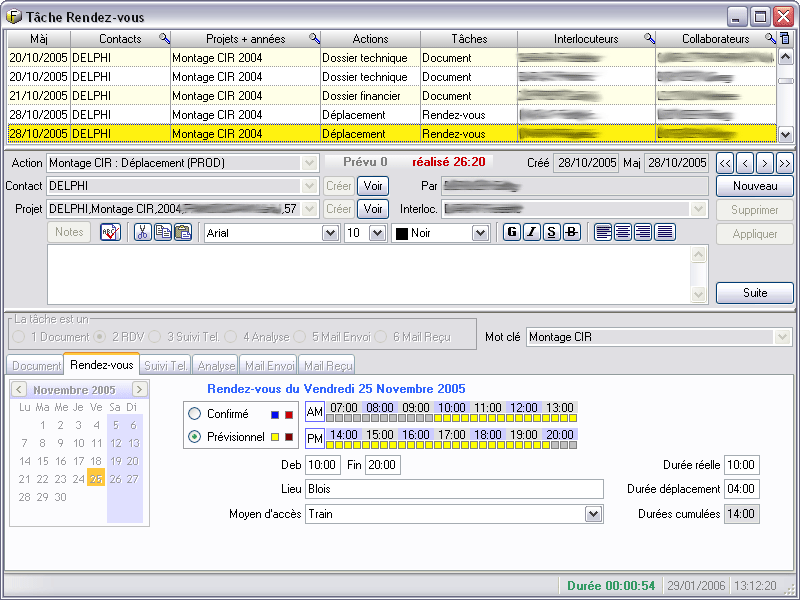Screen dimensions: 800x600
Task: Open the Action dropdown
Action: pyautogui.click(x=309, y=163)
